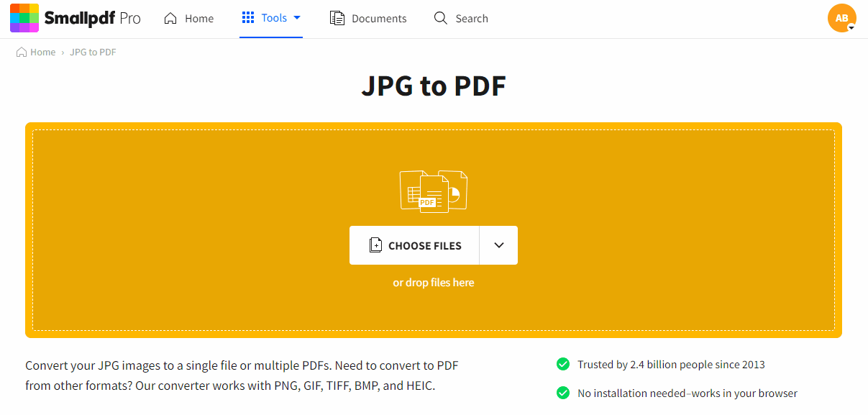Click the magnifying glass search icon
This screenshot has width=868, height=415.
click(441, 18)
